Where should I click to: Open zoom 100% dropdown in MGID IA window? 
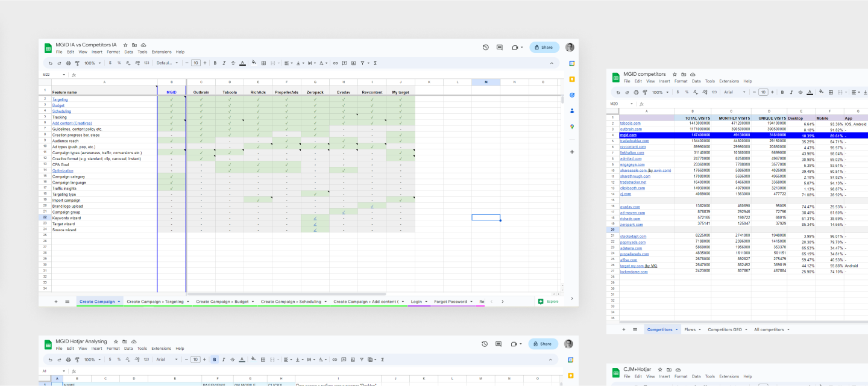92,63
